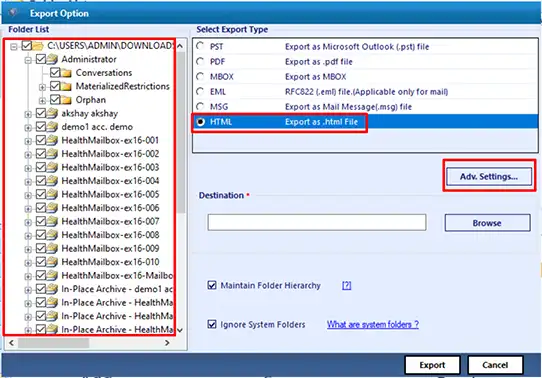The width and height of the screenshot is (542, 378).
Task: Select the HealthMailbox-ex16-005 tree label
Action: coord(110,194)
